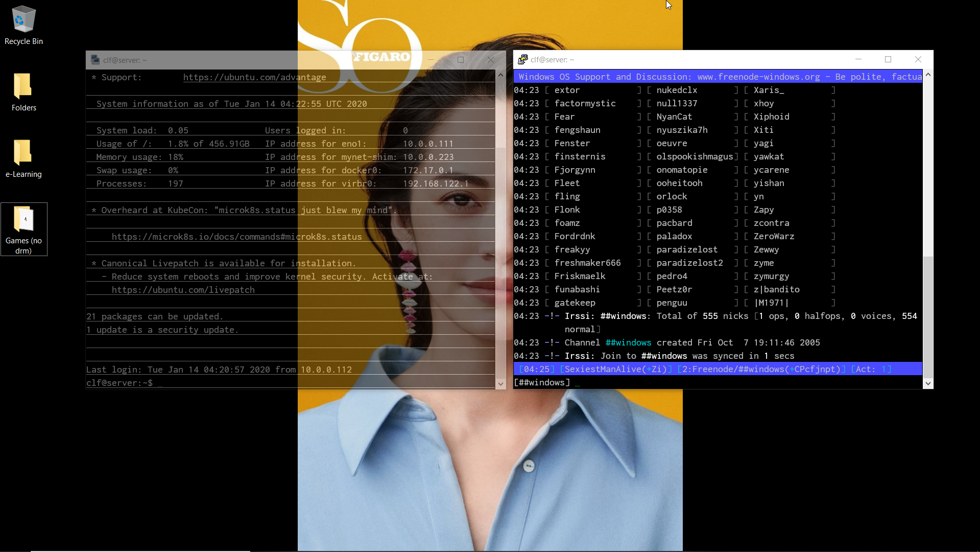Viewport: 980px width, 552px height.
Task: Click 'Swap usage: 0%' in left terminal
Action: click(137, 170)
